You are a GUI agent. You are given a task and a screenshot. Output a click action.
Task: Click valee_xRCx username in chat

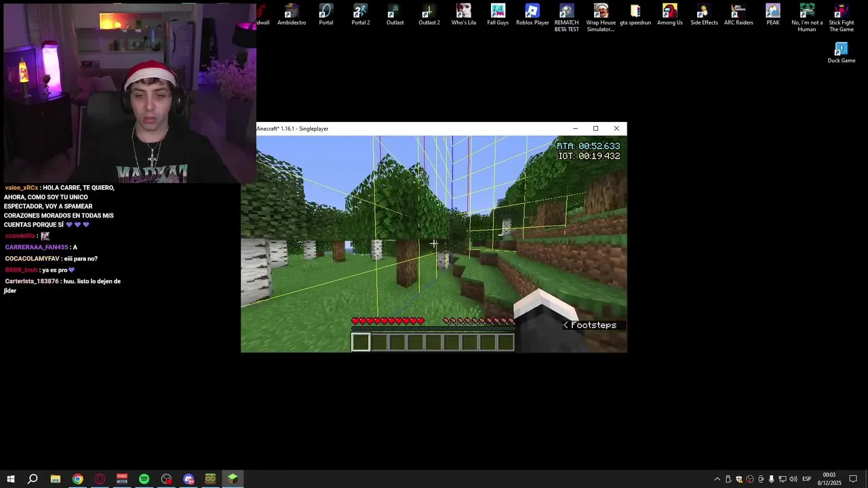tap(21, 188)
